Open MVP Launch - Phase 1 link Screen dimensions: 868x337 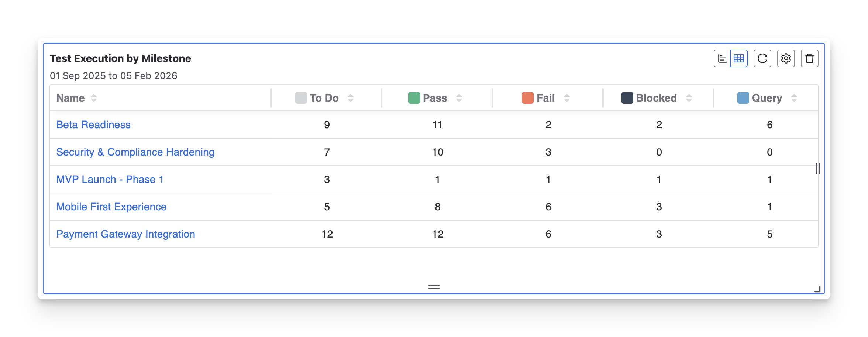110,180
